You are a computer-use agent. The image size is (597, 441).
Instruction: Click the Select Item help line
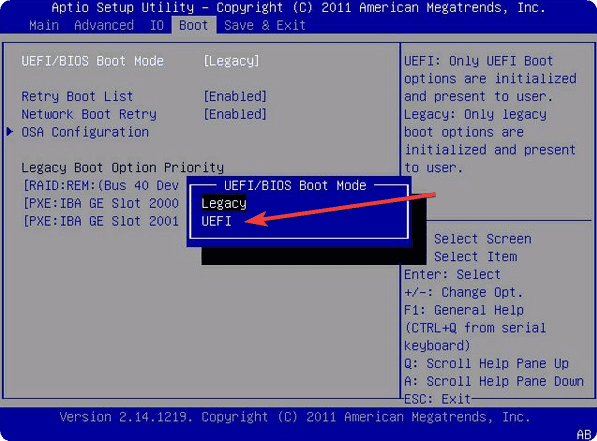coord(476,257)
